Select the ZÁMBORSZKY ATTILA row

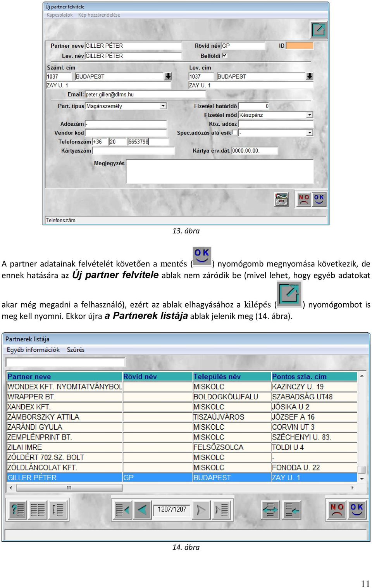[182, 417]
